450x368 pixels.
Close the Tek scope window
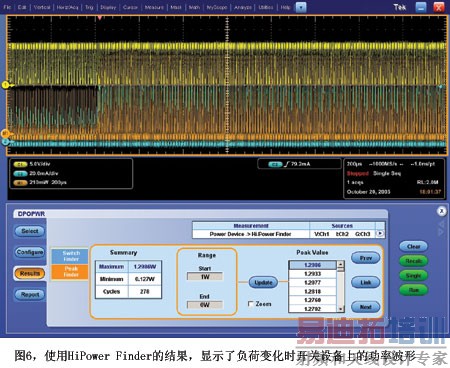click(439, 7)
